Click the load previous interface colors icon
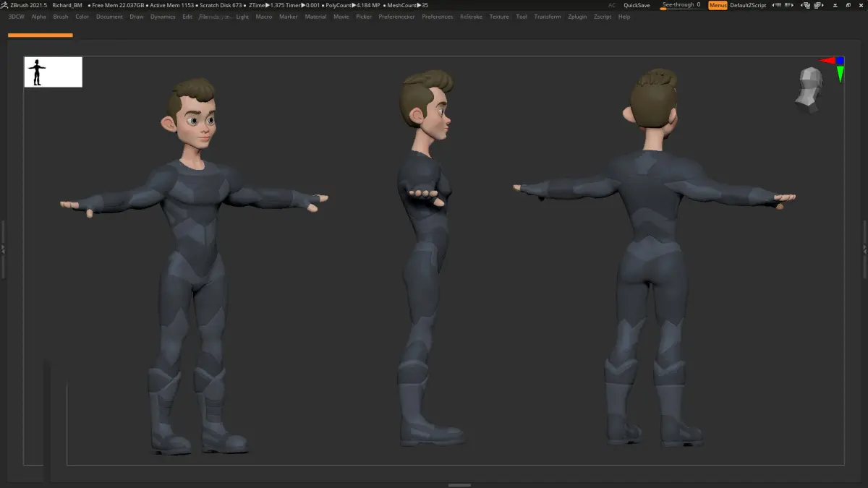868x488 pixels. [x=776, y=5]
